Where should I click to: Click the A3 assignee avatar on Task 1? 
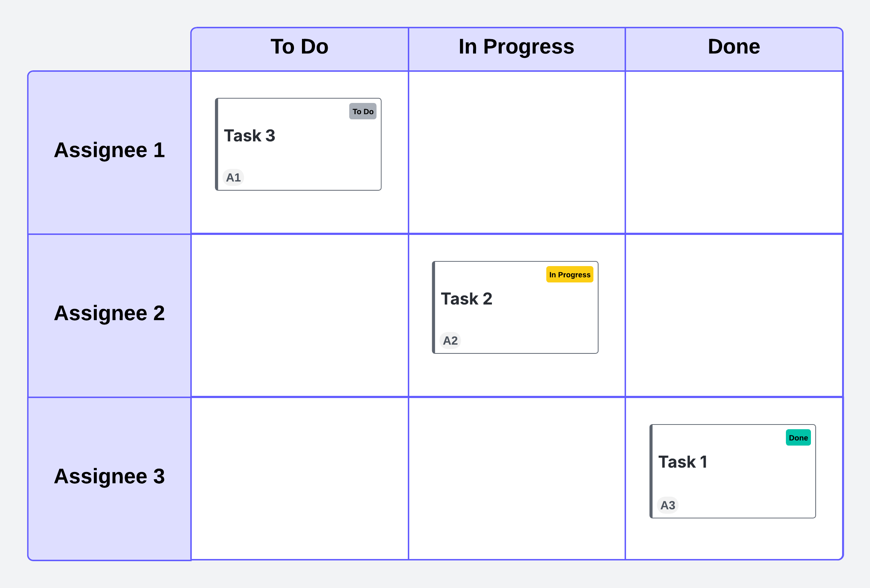coord(667,505)
